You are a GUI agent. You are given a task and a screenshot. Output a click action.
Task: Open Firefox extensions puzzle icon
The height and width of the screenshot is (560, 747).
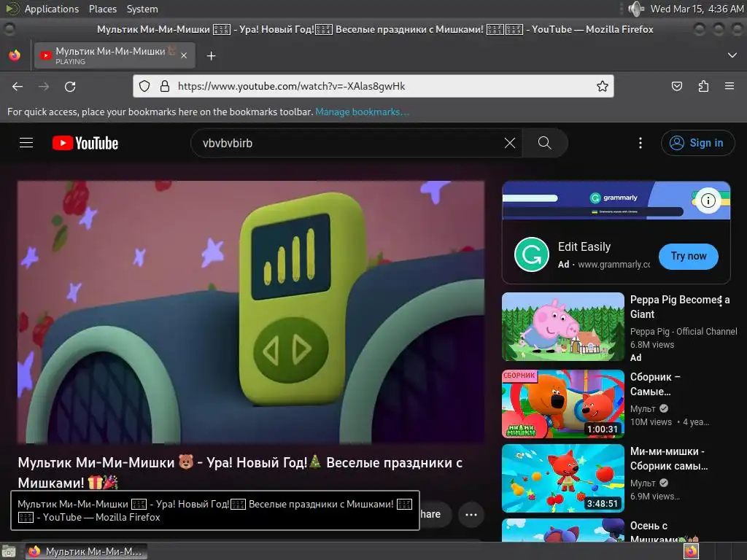[x=703, y=86]
